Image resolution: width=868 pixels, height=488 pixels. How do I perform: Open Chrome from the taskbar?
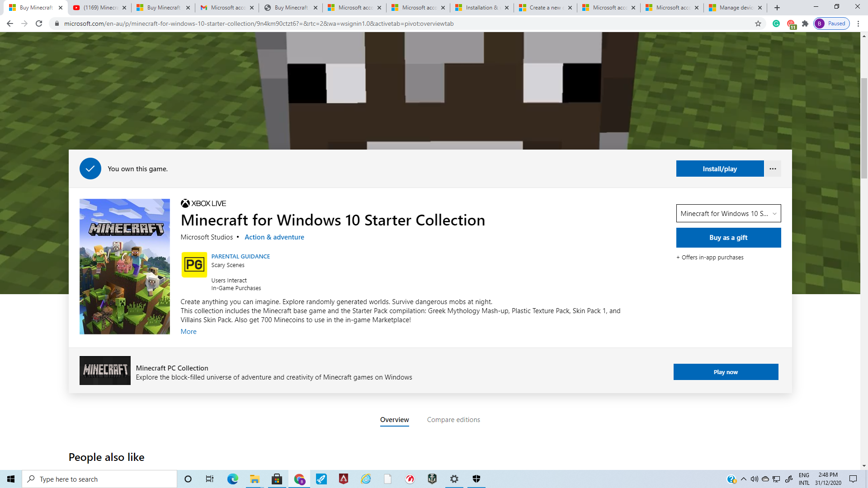pyautogui.click(x=299, y=479)
